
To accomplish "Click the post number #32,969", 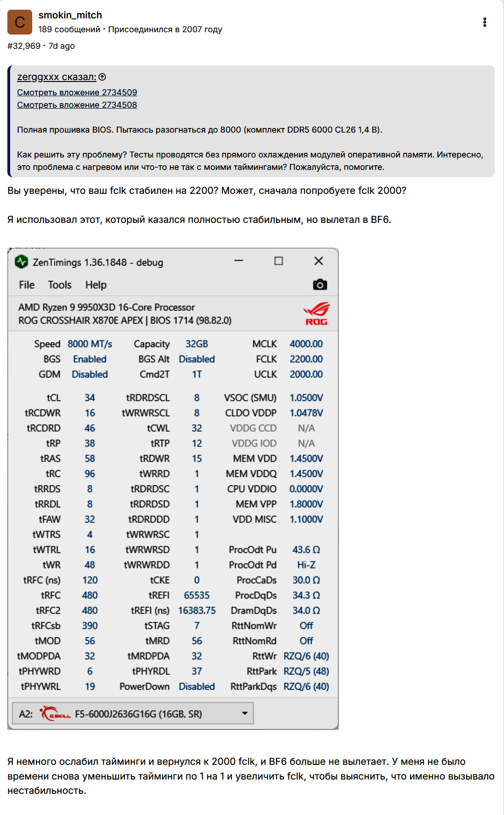I will tap(24, 46).
